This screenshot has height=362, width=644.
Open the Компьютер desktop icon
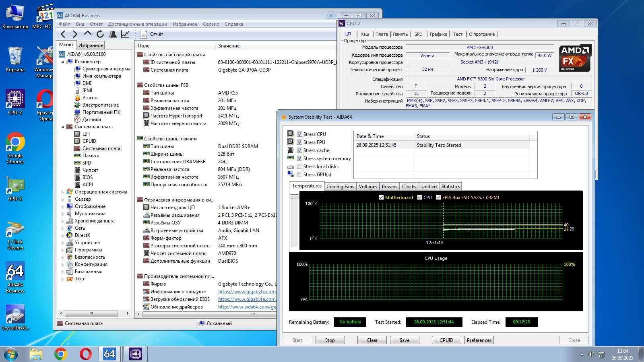point(15,16)
